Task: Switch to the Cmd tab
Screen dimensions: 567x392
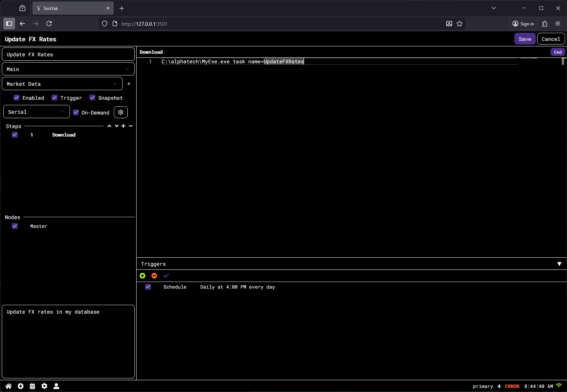Action: [x=557, y=52]
